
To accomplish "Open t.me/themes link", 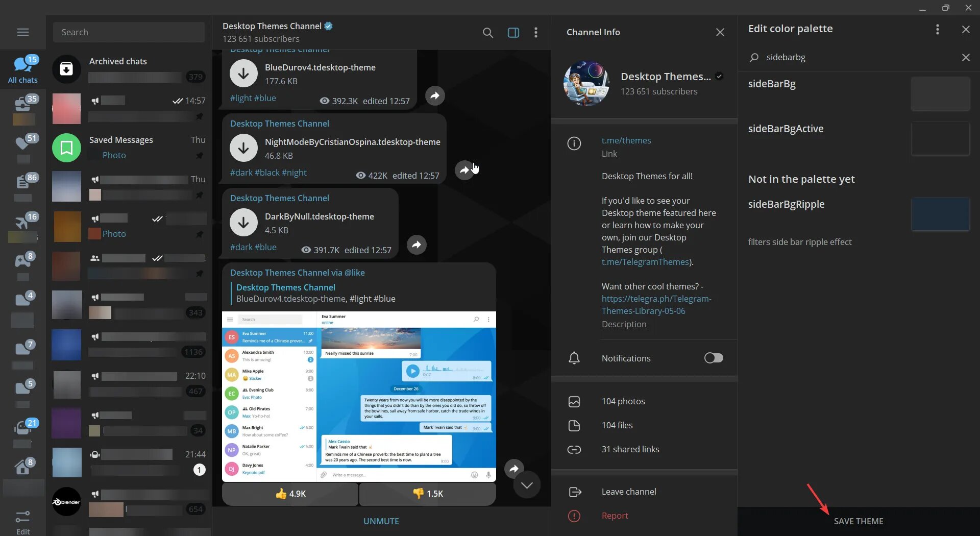I will [x=626, y=140].
